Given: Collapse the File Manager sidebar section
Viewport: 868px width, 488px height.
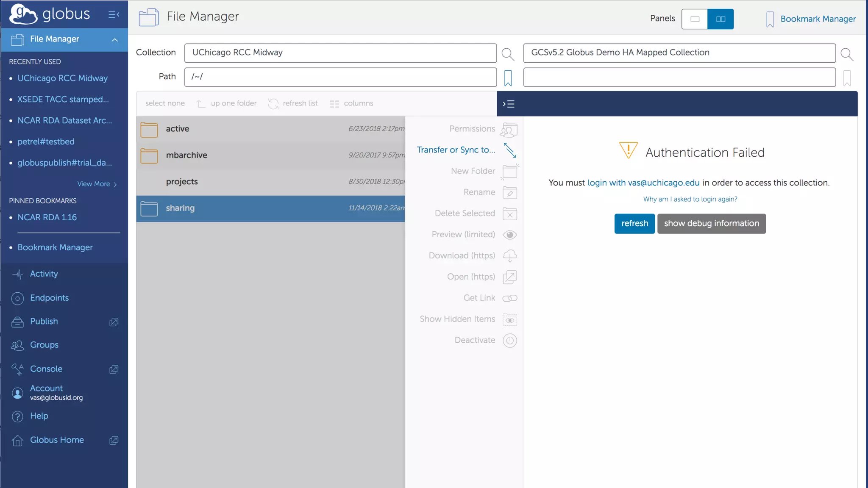Looking at the screenshot, I should (114, 39).
